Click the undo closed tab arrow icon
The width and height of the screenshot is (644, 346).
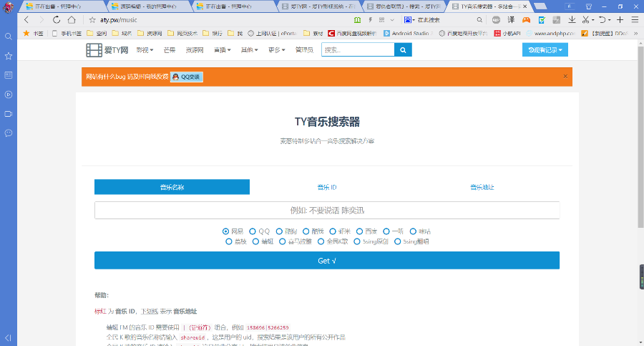tap(602, 20)
